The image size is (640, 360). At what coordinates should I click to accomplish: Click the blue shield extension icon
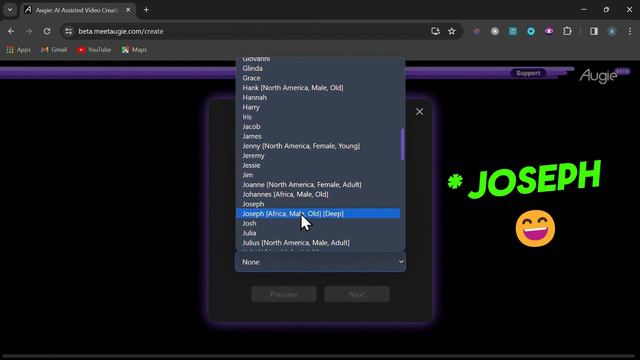click(531, 31)
